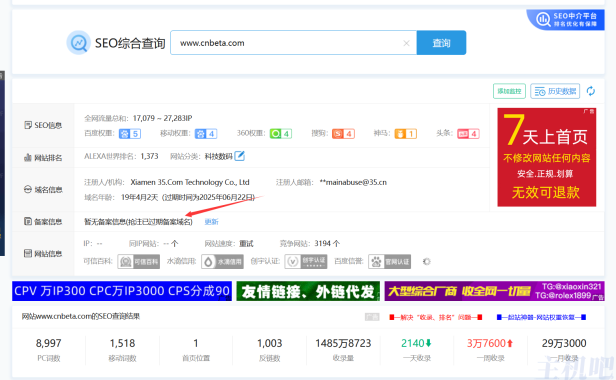Screen dimensions: 616x380
Task: Click the 更新 link in 备案信息 row
Action: pyautogui.click(x=211, y=222)
